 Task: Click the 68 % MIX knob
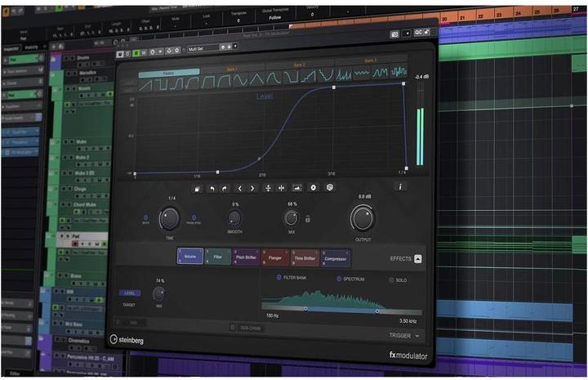pos(292,218)
